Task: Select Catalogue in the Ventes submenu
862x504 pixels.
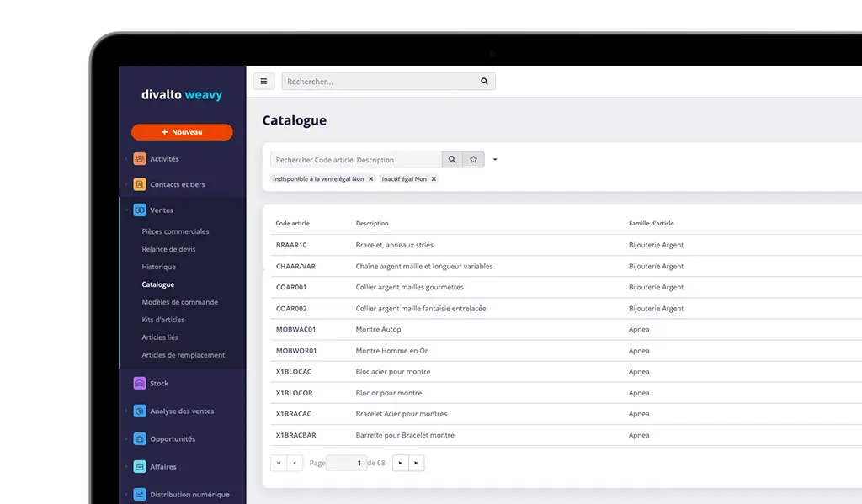Action: tap(157, 284)
